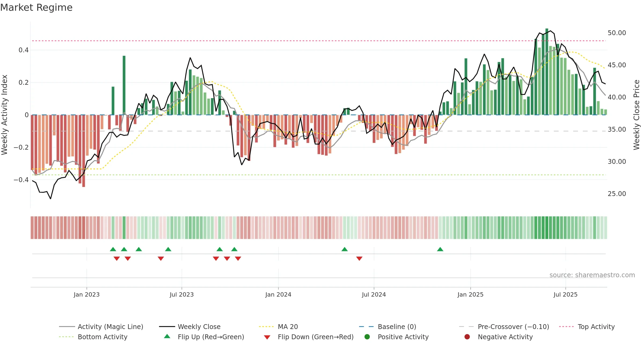Click the 30.00 price axis tick
The image size is (644, 362).
click(617, 161)
